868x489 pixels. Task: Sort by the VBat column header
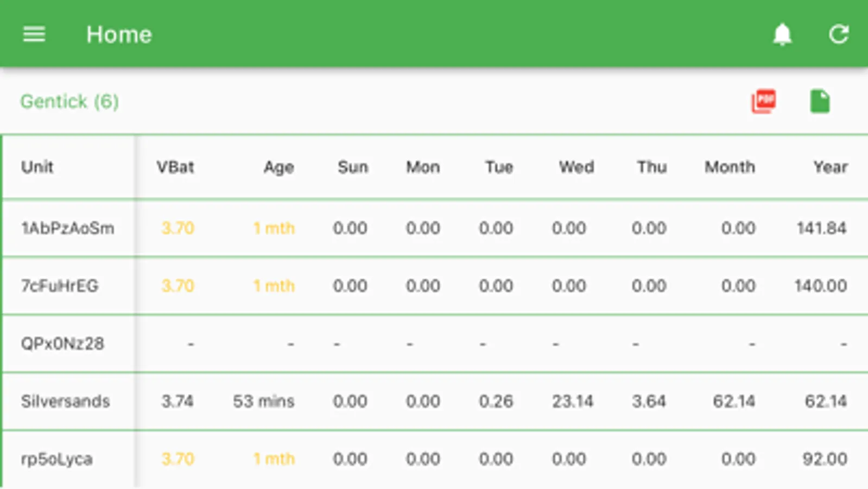pyautogui.click(x=175, y=167)
